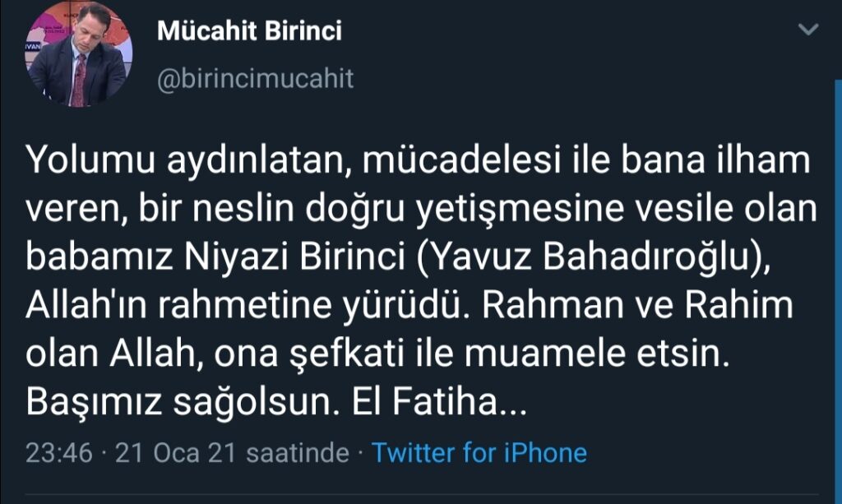The height and width of the screenshot is (504, 842).
Task: Open the tweet options chevron menu
Action: pyautogui.click(x=809, y=30)
